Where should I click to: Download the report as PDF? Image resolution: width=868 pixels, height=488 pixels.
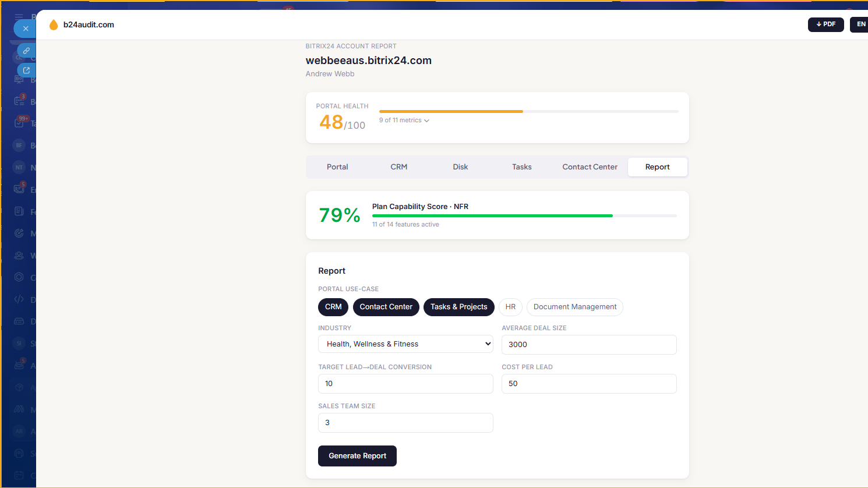pos(825,24)
